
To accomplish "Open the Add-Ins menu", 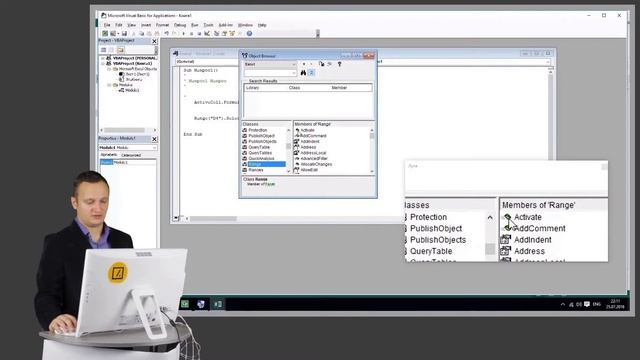I will point(226,25).
